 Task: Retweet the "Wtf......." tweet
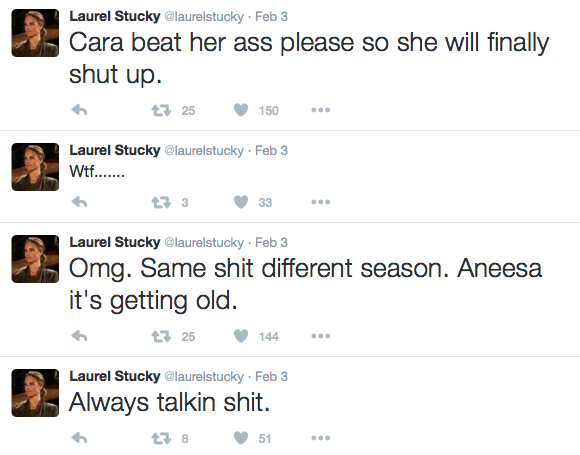tap(161, 202)
